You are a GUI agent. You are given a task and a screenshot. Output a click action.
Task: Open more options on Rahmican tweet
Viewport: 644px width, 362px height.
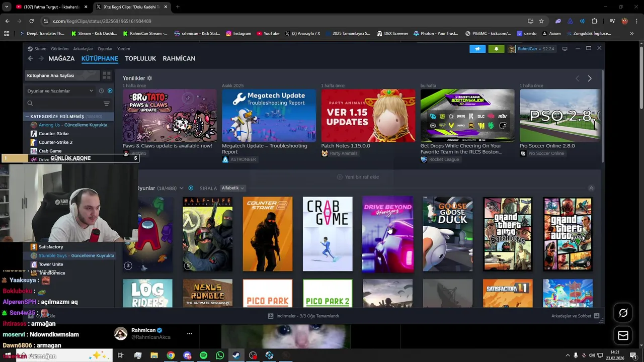click(x=190, y=333)
